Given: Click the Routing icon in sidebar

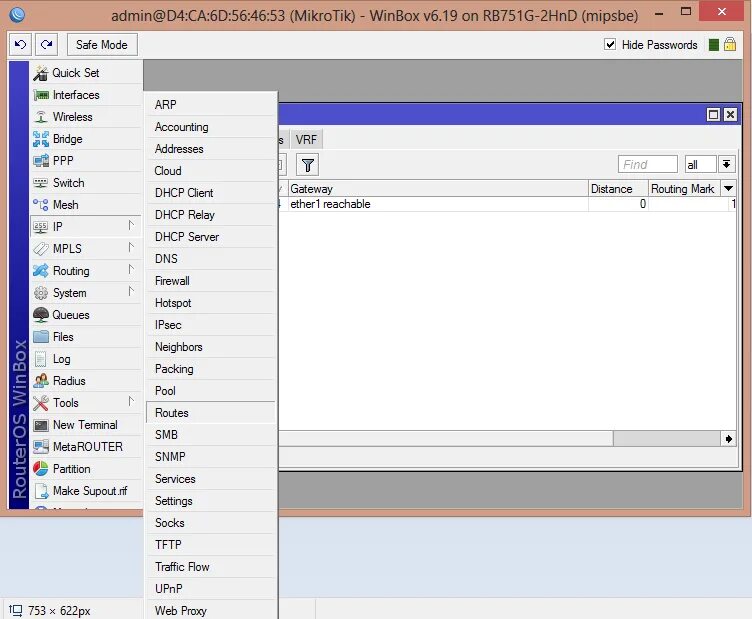Looking at the screenshot, I should click(41, 271).
